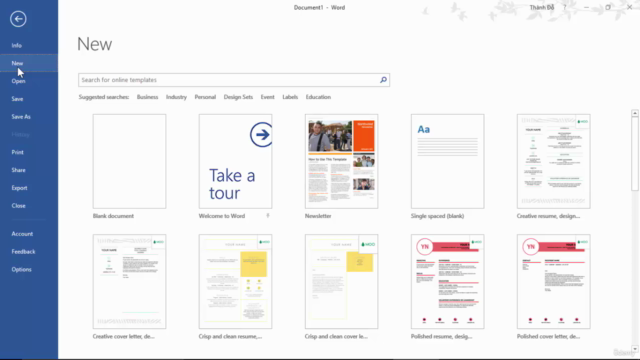Search suggested category Education

pyautogui.click(x=318, y=97)
